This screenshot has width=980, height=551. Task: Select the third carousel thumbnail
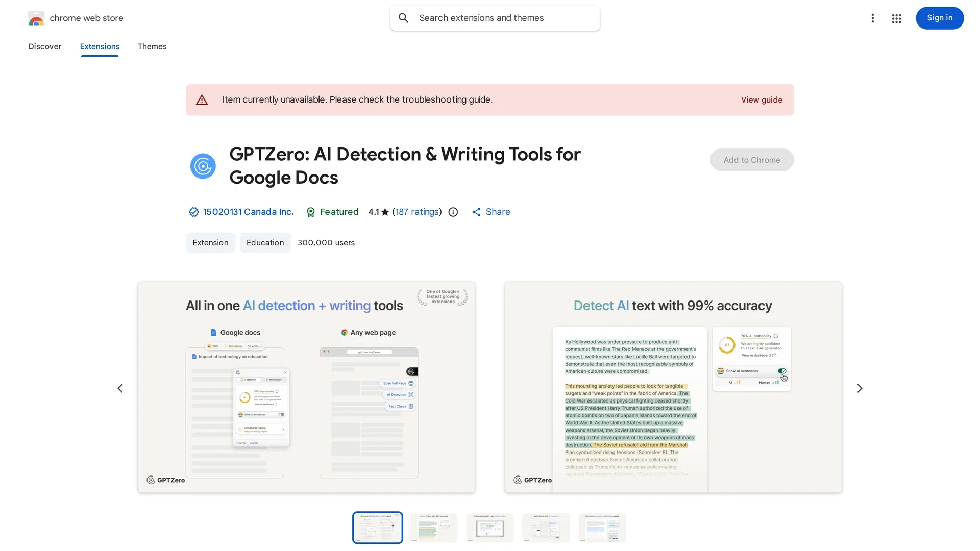(490, 528)
